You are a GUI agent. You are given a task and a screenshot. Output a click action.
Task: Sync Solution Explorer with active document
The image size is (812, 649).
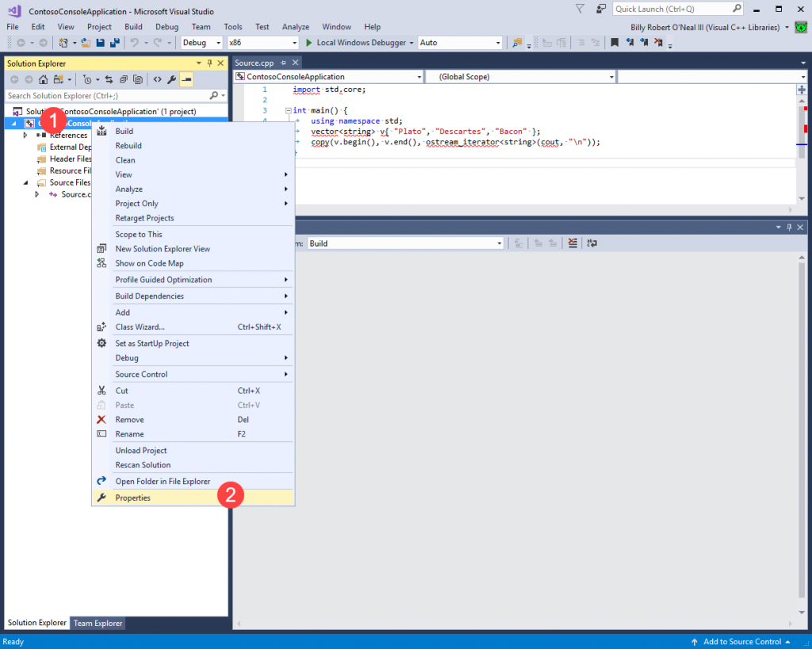coord(109,79)
